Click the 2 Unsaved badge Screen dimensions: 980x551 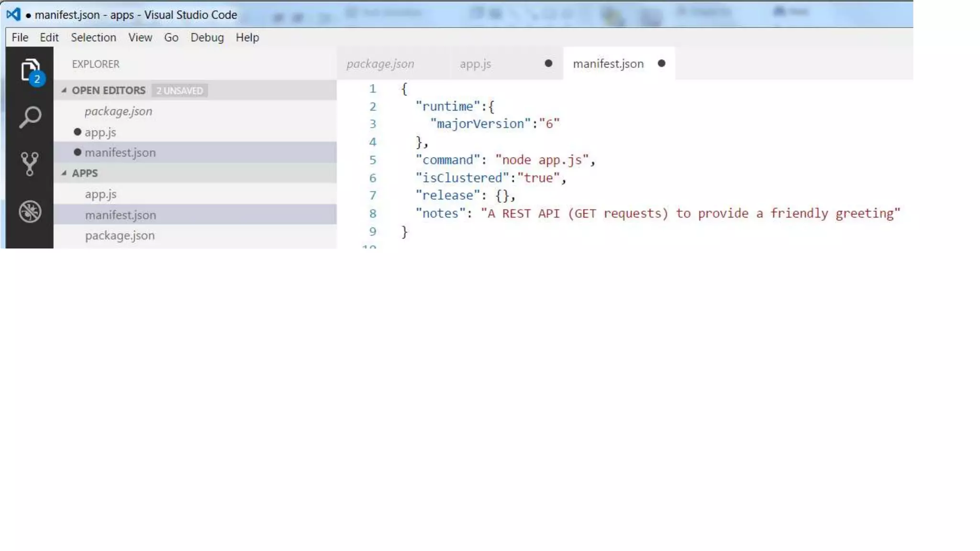coord(179,91)
